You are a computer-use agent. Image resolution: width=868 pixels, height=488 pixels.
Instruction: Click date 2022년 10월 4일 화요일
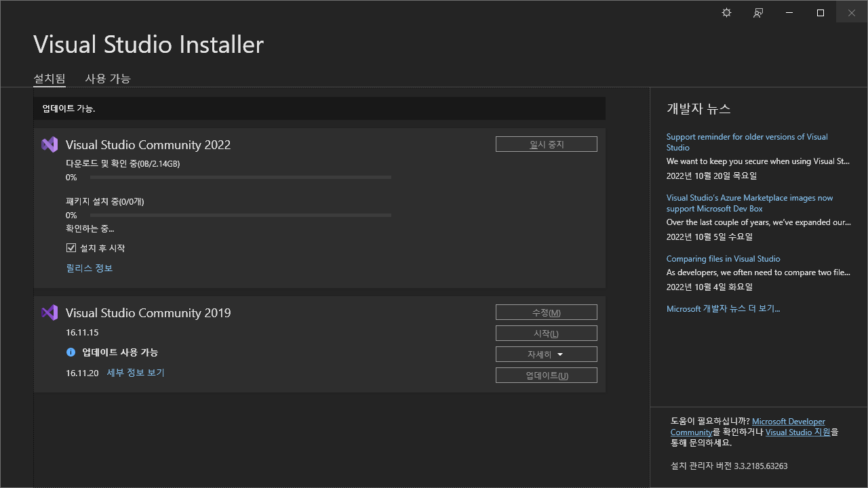pos(709,287)
